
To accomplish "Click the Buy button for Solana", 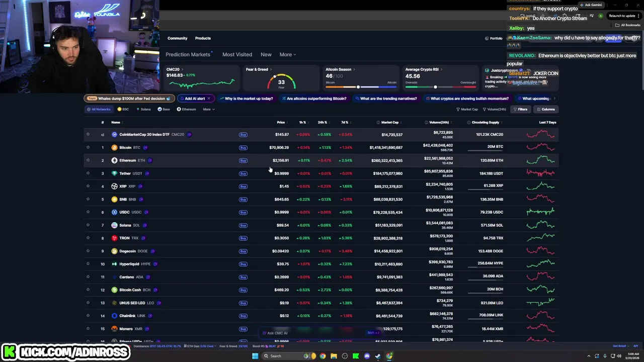I will 243,225.
